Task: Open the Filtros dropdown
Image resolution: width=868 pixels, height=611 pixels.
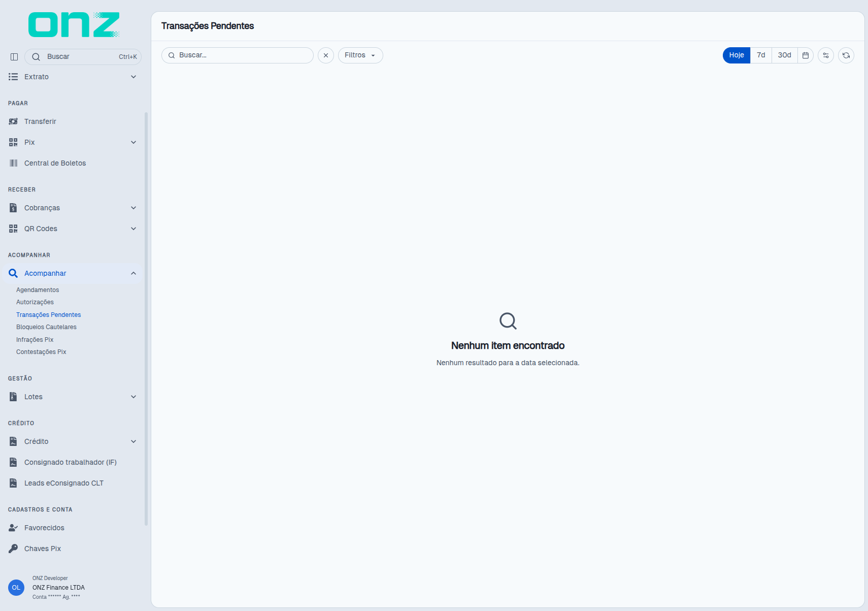Action: (x=360, y=55)
